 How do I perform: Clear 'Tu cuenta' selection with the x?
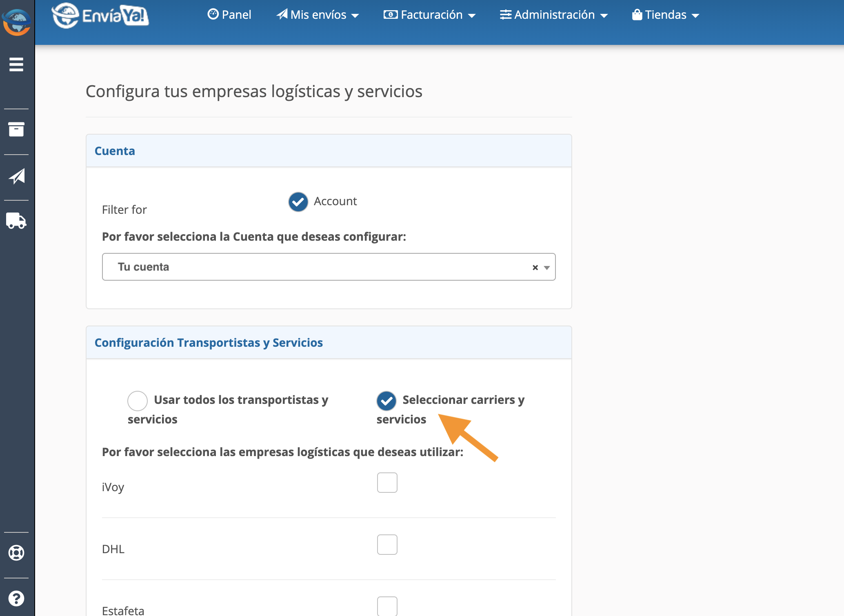point(535,268)
